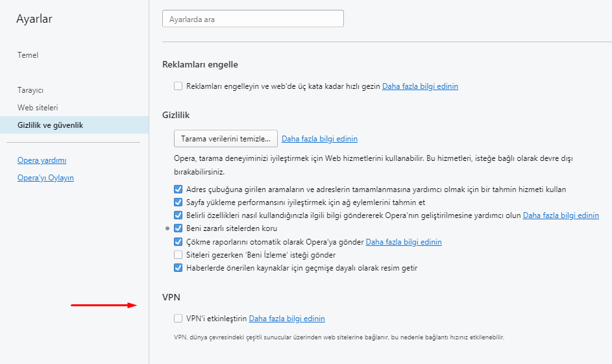Open learn more link for ad blocking
This screenshot has height=364, width=612.
(420, 86)
